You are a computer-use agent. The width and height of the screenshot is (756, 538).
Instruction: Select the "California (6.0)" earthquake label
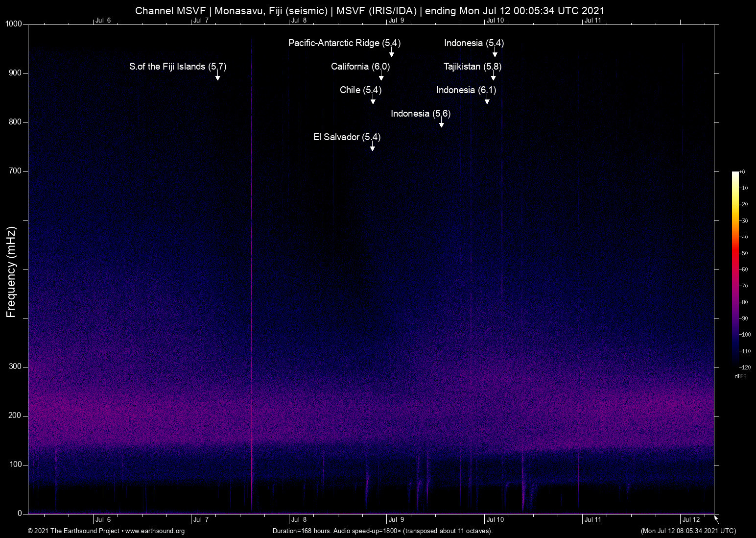click(360, 67)
